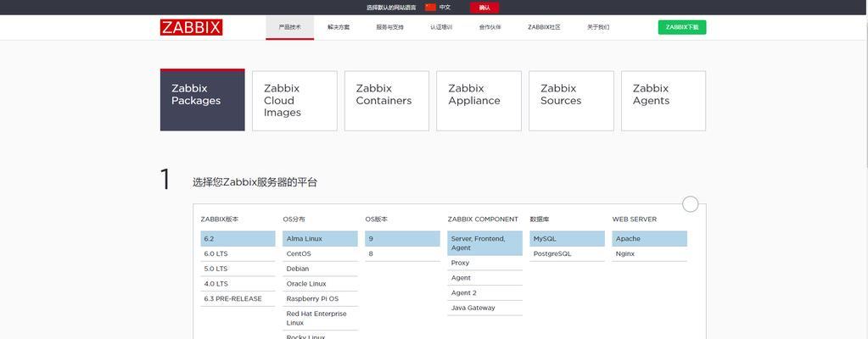Image resolution: width=868 pixels, height=339 pixels.
Task: Select the Agent component
Action: pos(485,278)
